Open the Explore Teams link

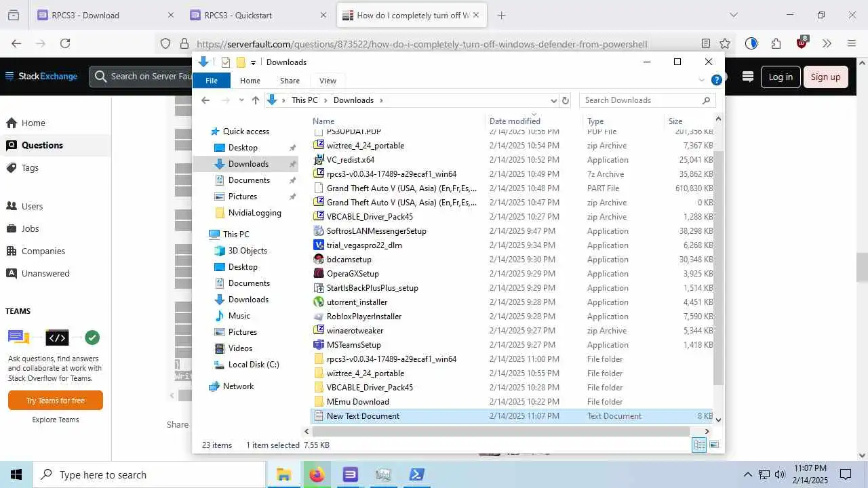click(56, 420)
